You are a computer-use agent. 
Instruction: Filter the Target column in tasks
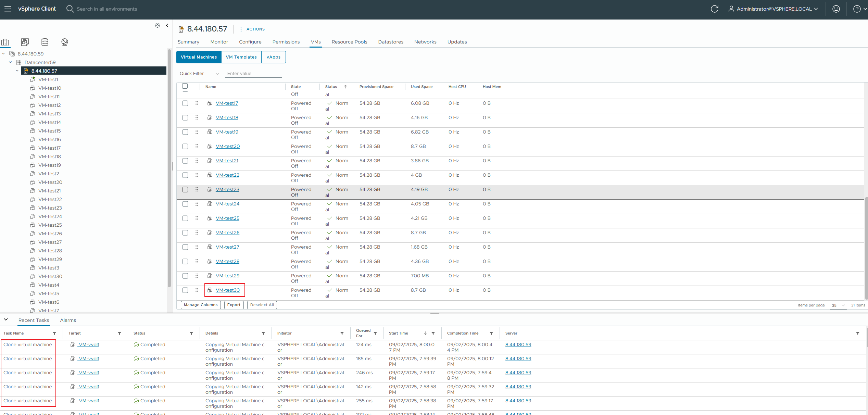tap(119, 334)
